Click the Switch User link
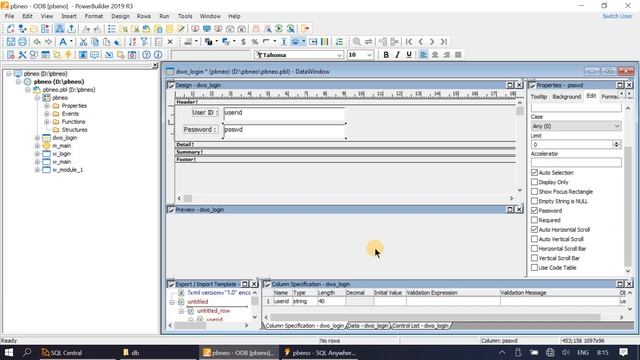 tap(617, 16)
